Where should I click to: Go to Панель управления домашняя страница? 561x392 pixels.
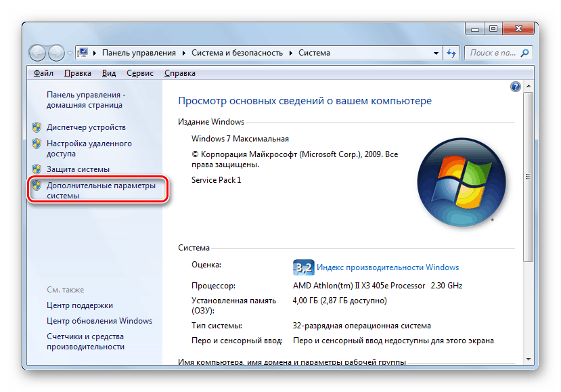tap(86, 100)
